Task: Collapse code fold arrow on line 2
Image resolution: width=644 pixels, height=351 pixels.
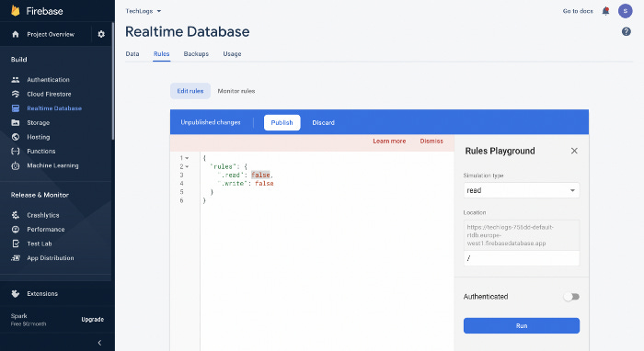Action: pyautogui.click(x=187, y=166)
